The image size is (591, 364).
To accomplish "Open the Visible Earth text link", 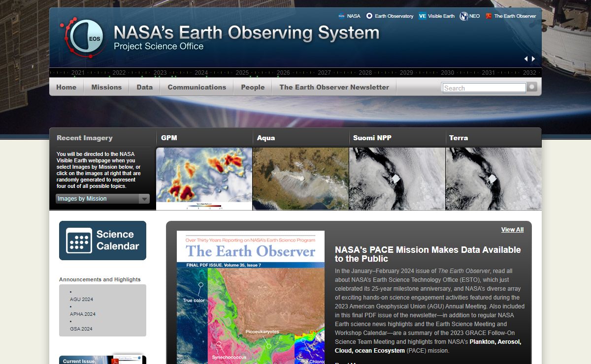I will tap(441, 16).
